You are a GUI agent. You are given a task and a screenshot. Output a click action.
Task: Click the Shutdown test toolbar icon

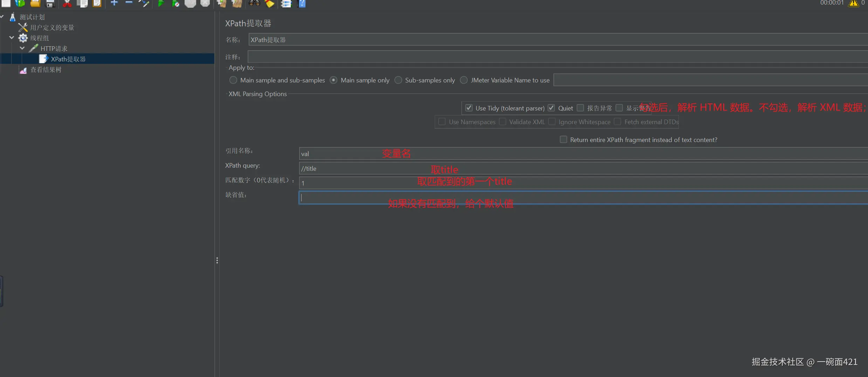205,3
